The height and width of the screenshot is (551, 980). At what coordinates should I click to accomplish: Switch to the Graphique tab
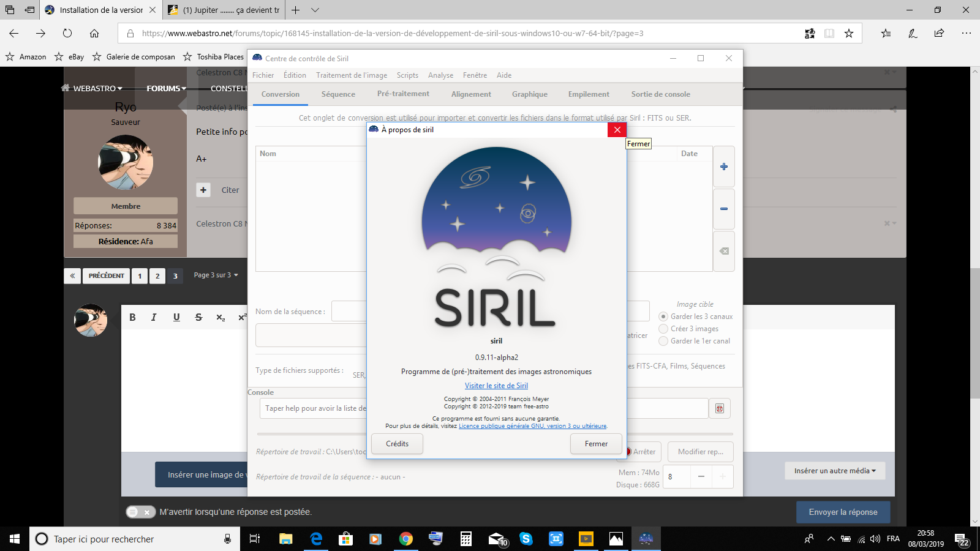point(530,94)
